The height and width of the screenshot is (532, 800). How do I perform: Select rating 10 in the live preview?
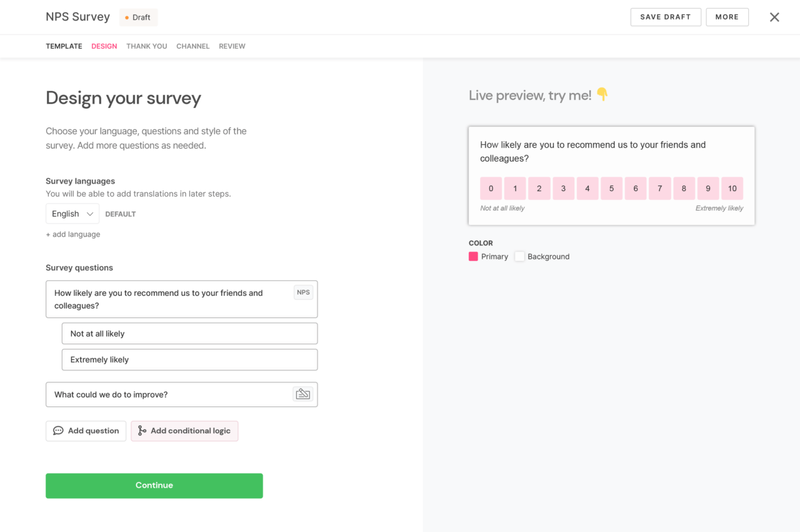(x=732, y=188)
